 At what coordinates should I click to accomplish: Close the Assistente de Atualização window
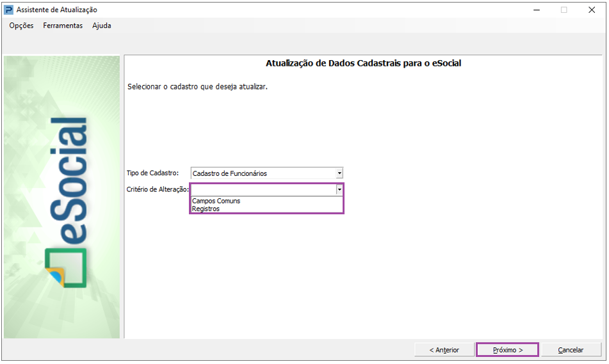coord(592,10)
